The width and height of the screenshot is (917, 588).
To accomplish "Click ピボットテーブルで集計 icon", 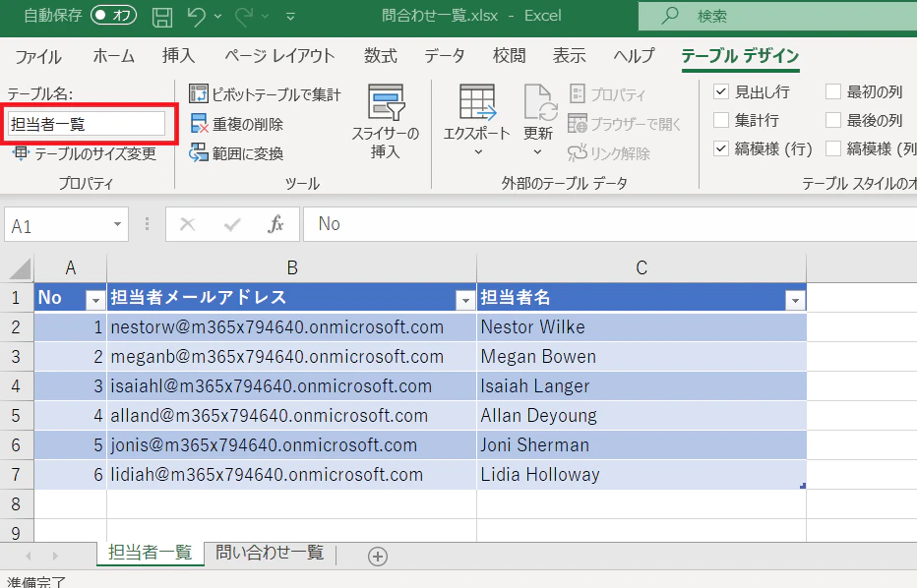I will coord(198,93).
